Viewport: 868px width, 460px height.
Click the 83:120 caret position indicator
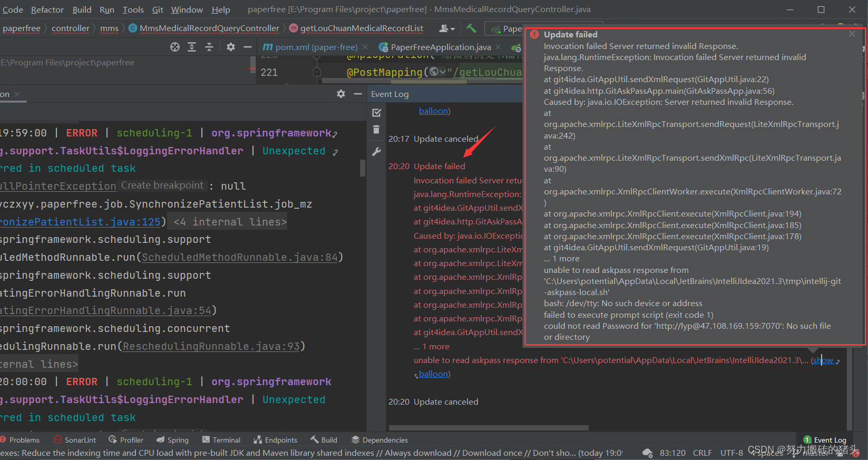[x=672, y=453]
